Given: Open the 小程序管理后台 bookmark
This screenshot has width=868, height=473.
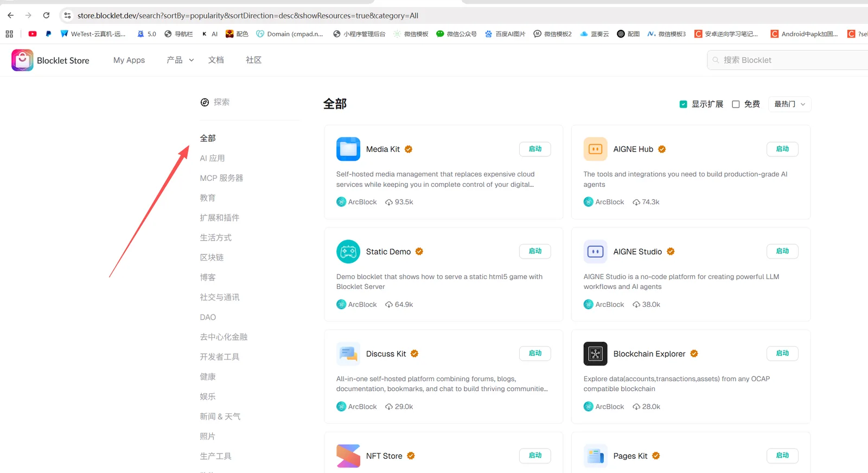Looking at the screenshot, I should [x=359, y=34].
